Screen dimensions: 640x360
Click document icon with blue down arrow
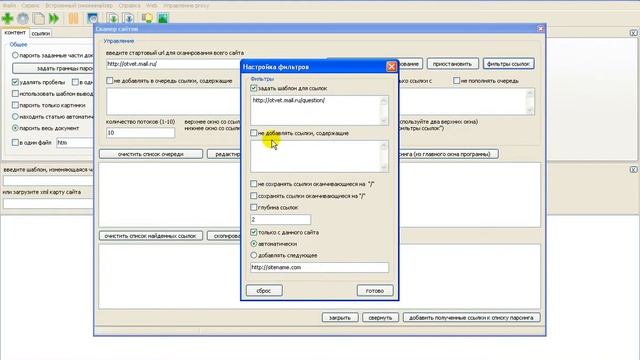129,18
